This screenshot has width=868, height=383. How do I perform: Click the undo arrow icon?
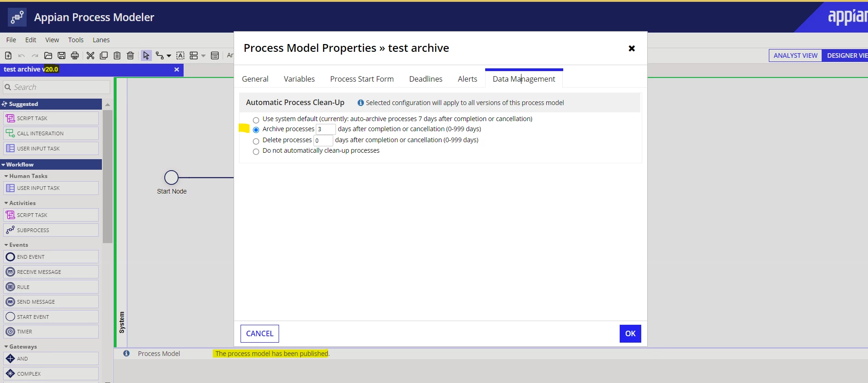pos(22,56)
